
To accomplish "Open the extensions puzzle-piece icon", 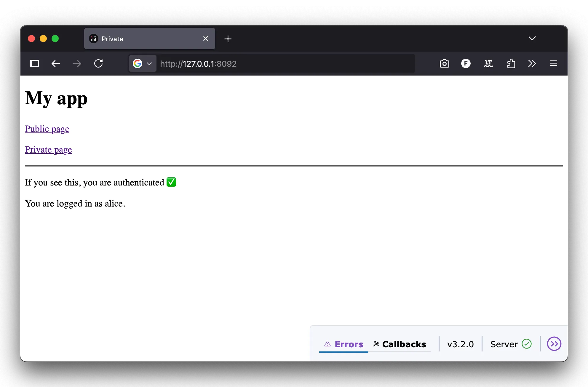I will [511, 63].
